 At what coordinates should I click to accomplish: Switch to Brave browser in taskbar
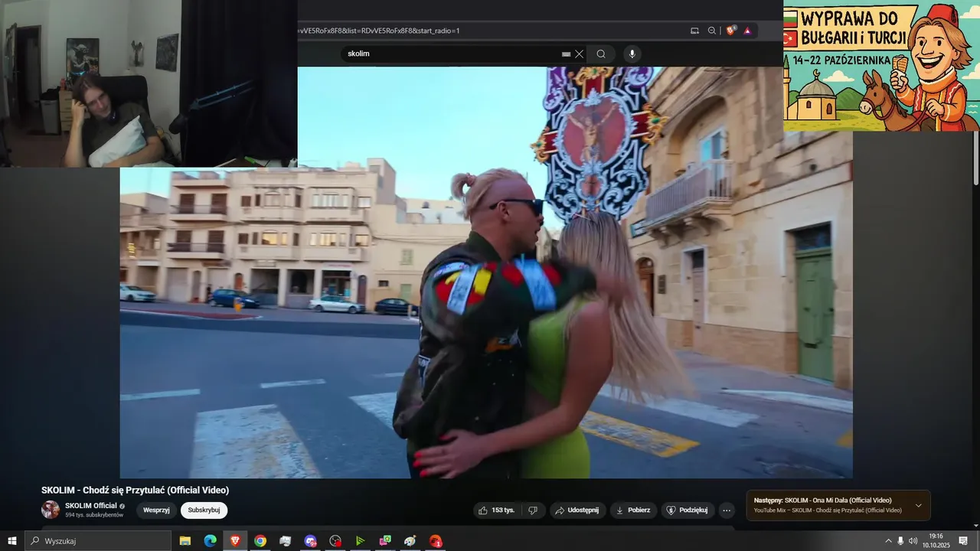click(x=235, y=541)
